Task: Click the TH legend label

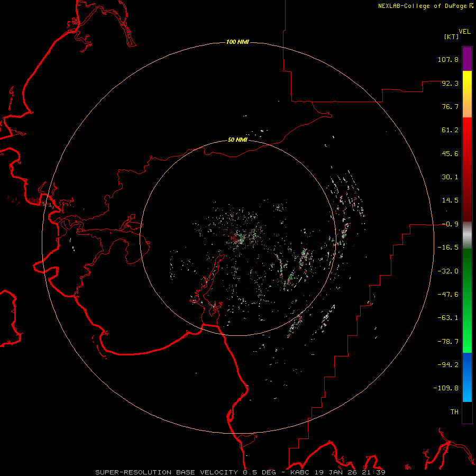Action: coord(454,412)
